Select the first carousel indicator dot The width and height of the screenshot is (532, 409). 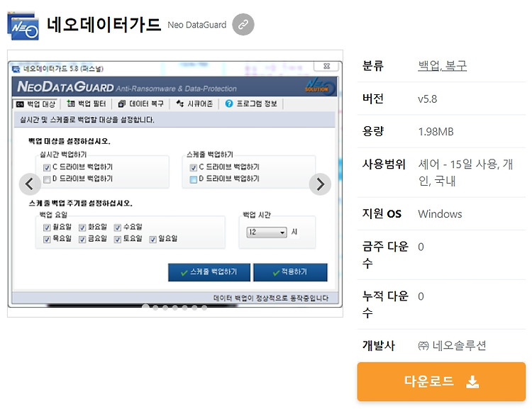pos(145,307)
